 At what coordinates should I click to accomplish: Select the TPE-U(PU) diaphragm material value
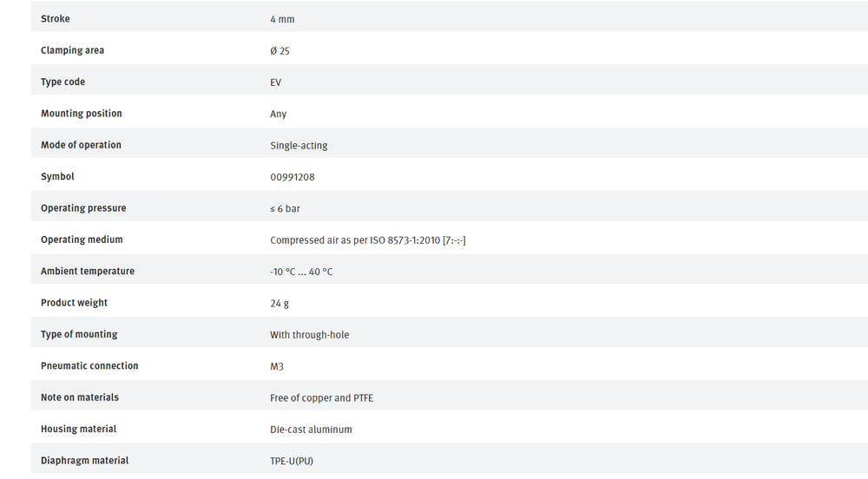[292, 461]
